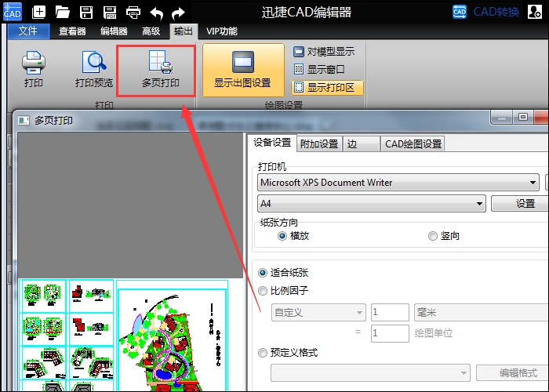This screenshot has height=392, width=549.
Task: Undo the last action
Action: pos(157,13)
